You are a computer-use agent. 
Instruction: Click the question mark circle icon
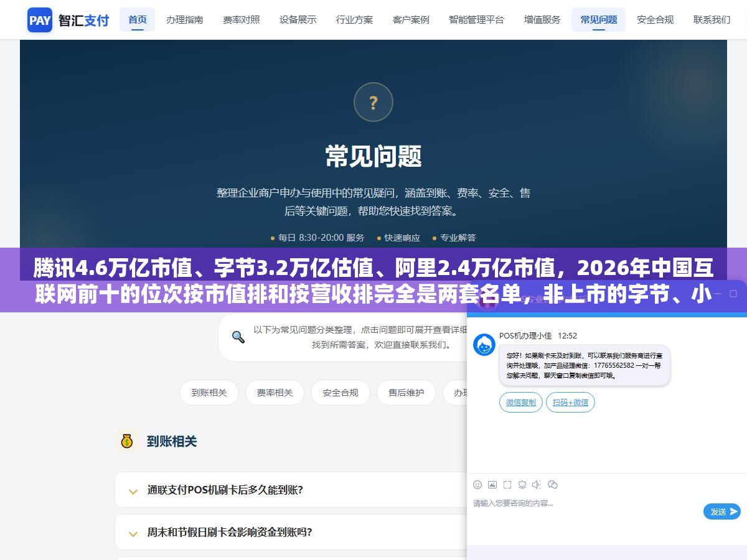(x=374, y=102)
